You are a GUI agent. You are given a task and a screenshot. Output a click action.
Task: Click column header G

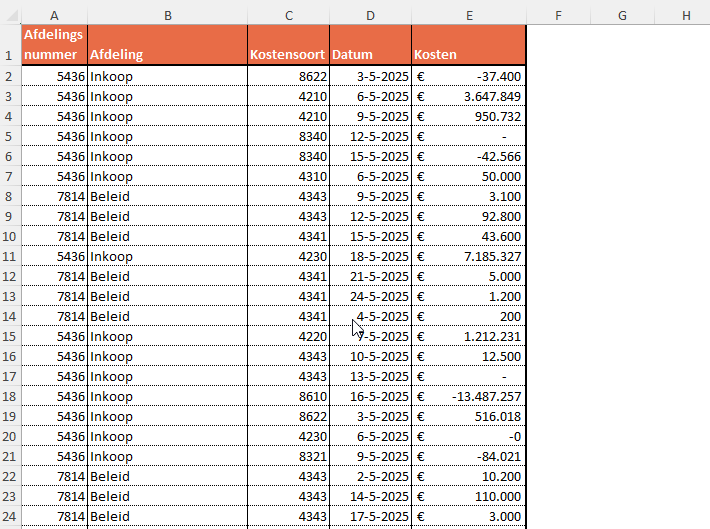[622, 15]
